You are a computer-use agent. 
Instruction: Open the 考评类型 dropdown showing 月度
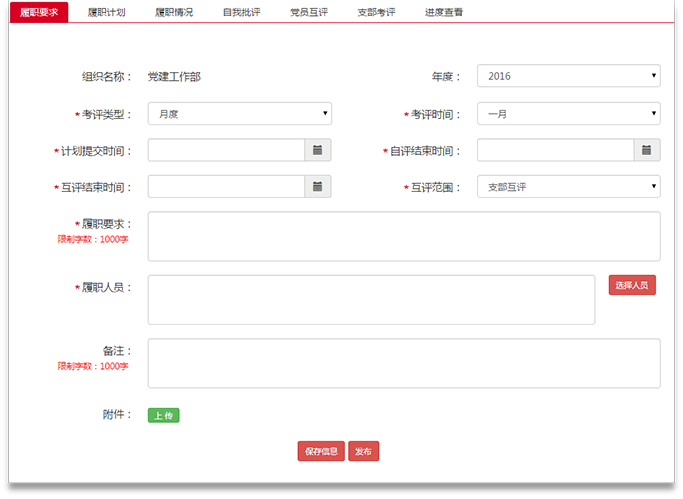tap(240, 114)
